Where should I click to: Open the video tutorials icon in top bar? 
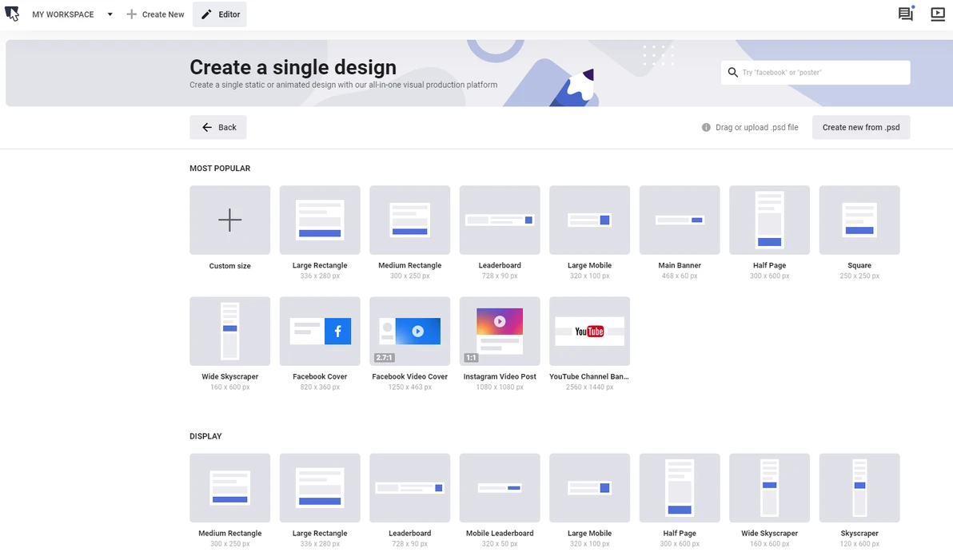938,14
